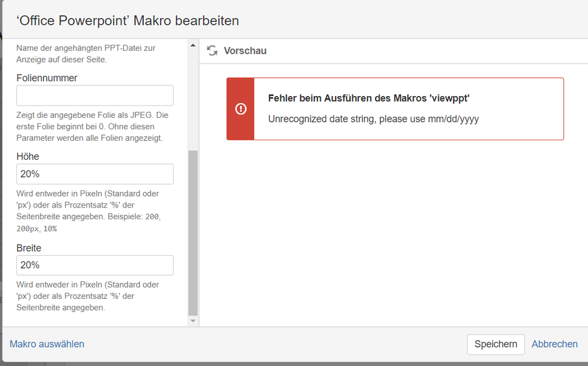This screenshot has width=588, height=366.
Task: Click the red error exclamation icon
Action: (x=241, y=109)
